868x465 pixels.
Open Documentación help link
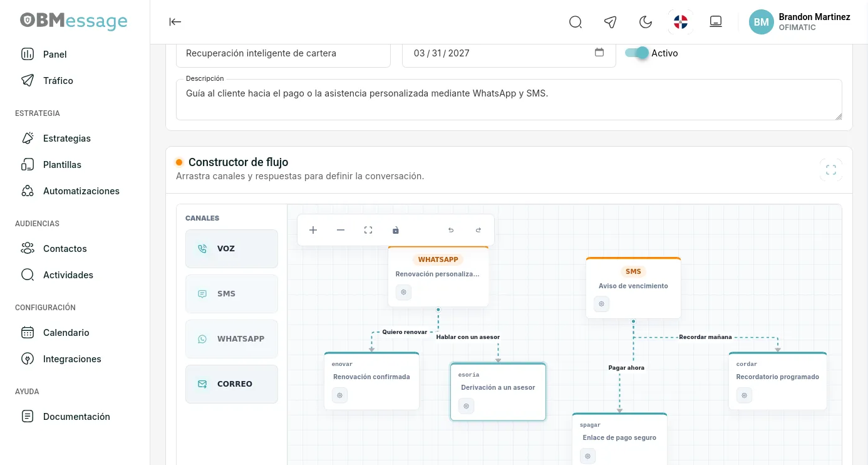(x=75, y=417)
